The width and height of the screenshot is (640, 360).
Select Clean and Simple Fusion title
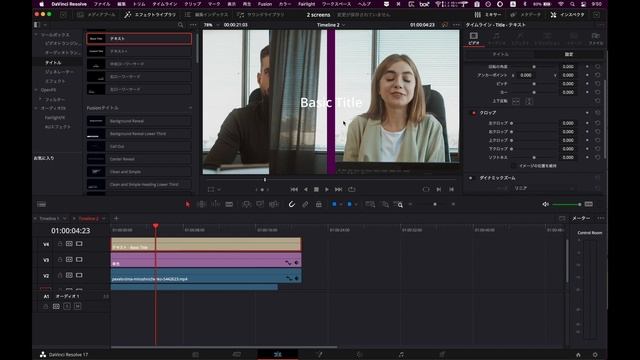tap(139, 172)
